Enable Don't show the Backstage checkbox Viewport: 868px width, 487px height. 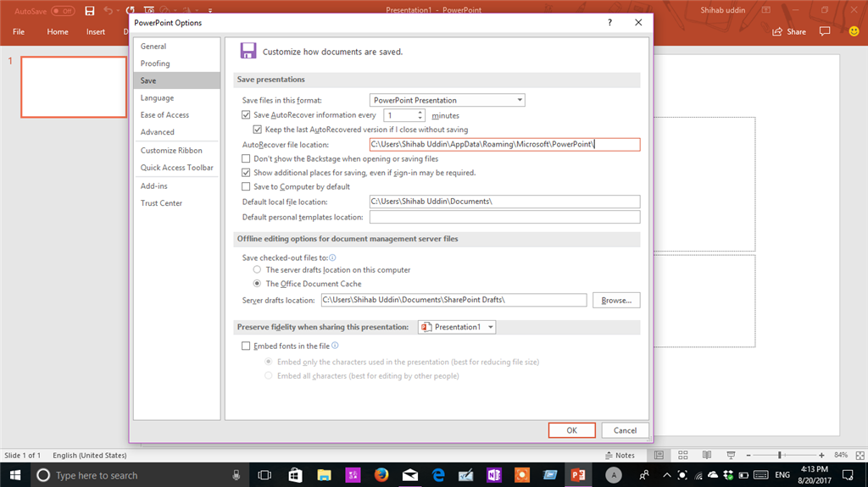[246, 158]
